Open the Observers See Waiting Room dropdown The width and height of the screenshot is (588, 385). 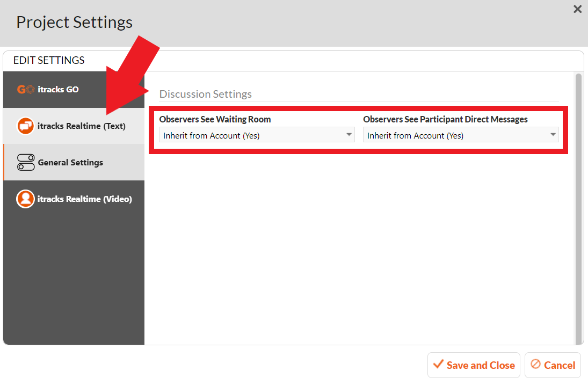pos(257,135)
